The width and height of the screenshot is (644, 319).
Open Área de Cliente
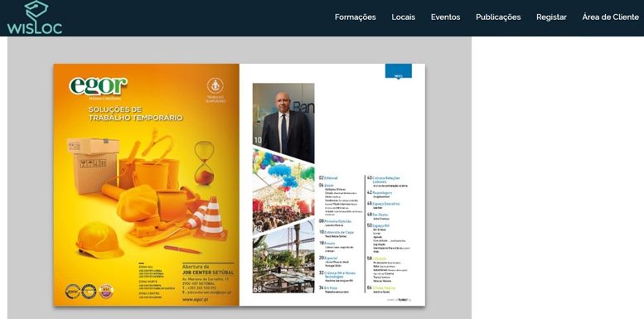[611, 17]
